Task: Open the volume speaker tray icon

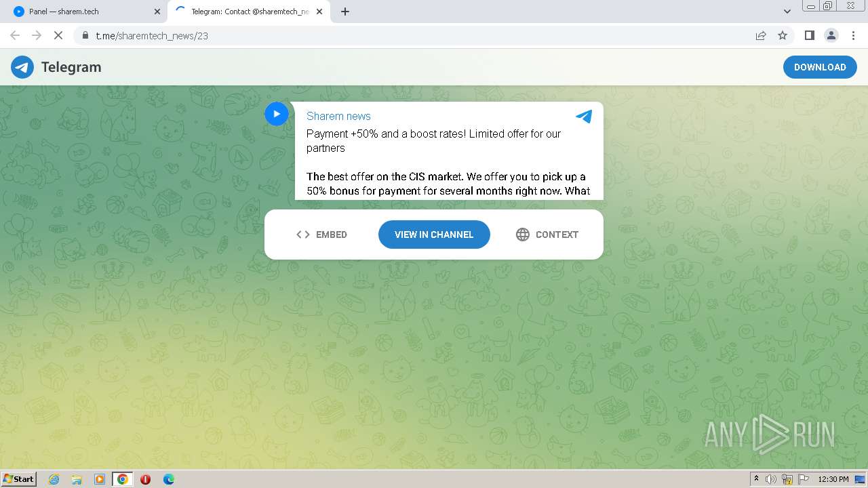Action: click(771, 479)
